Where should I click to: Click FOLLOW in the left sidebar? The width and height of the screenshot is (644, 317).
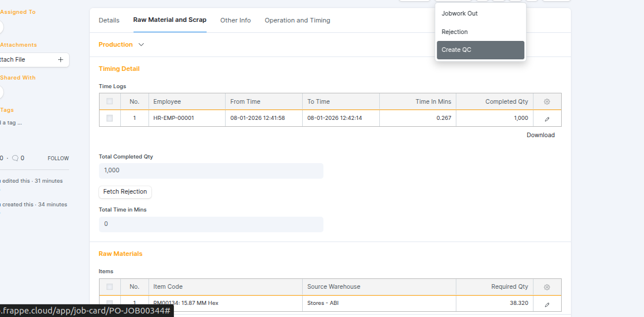58,158
